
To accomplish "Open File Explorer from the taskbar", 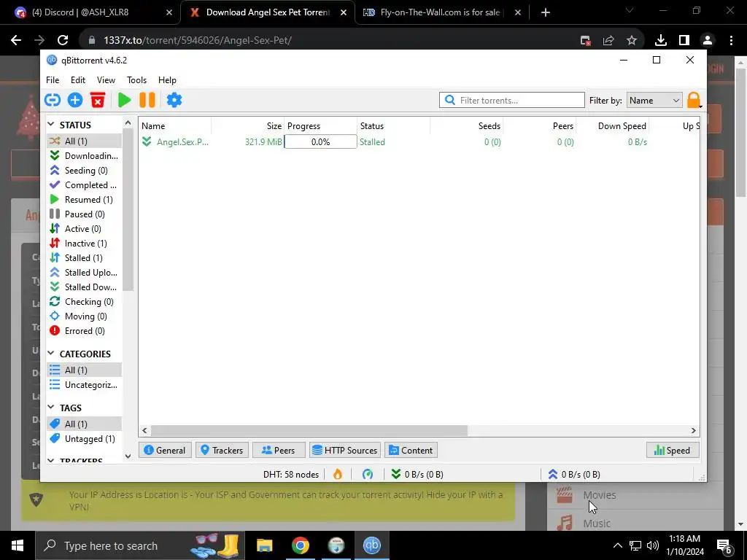I will click(264, 545).
